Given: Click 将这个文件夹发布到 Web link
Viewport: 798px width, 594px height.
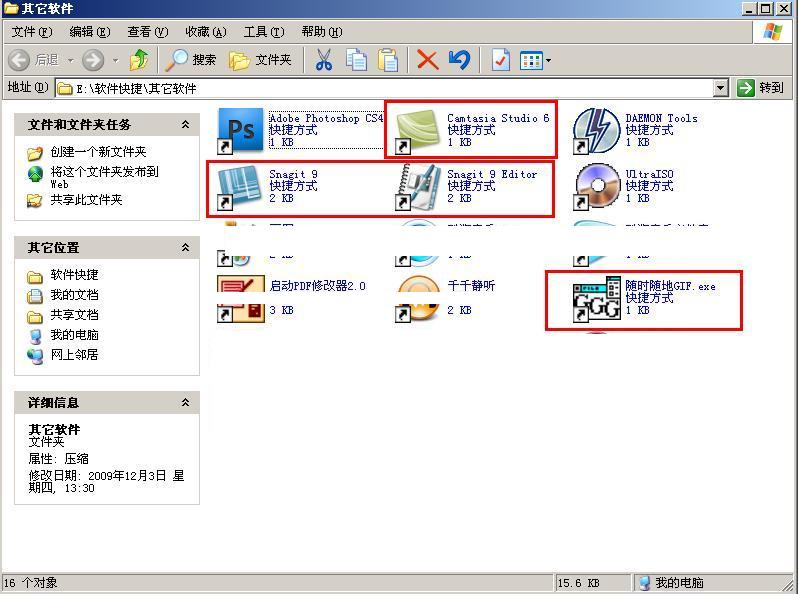Looking at the screenshot, I should [104, 177].
